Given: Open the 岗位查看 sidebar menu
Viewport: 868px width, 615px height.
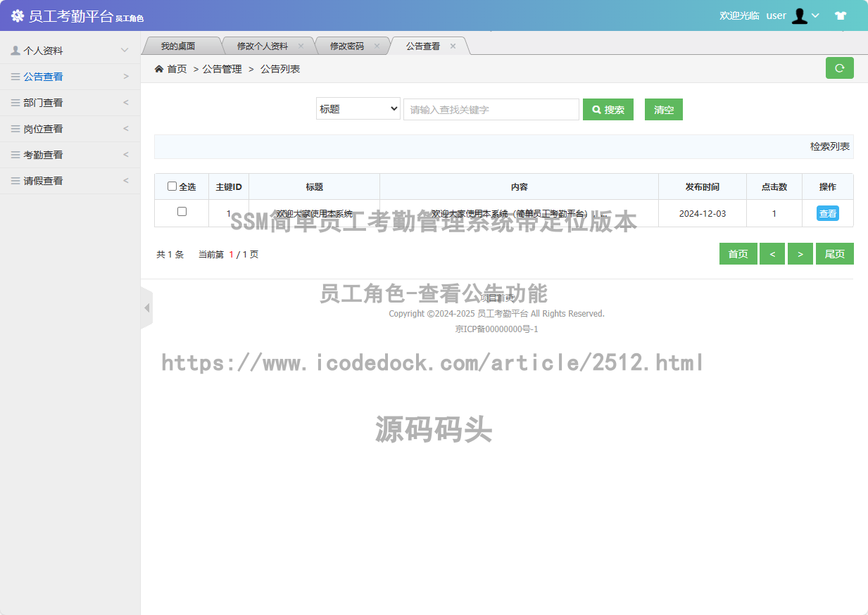Looking at the screenshot, I should coord(70,129).
